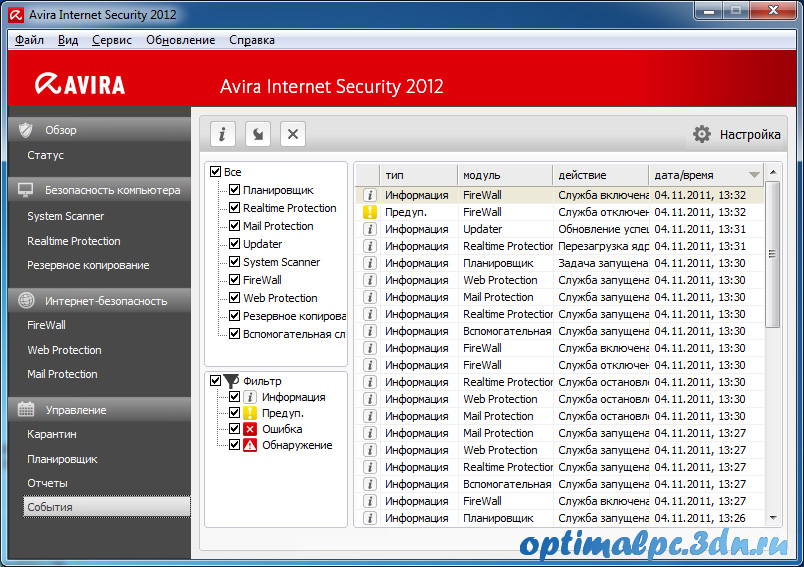Click the shield icon next to Обзор
Screen dimensions: 804x567
[x=26, y=130]
